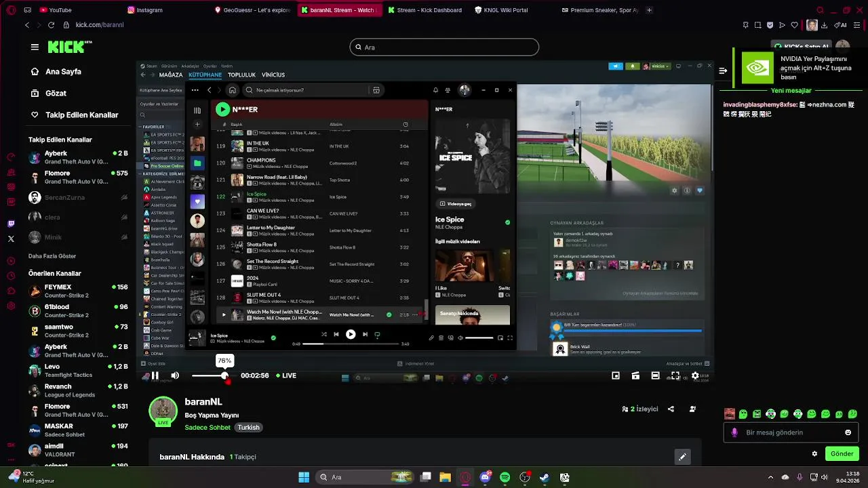This screenshot has width=868, height=488.
Task: Open Spotify notifications bell
Action: pyautogui.click(x=435, y=90)
